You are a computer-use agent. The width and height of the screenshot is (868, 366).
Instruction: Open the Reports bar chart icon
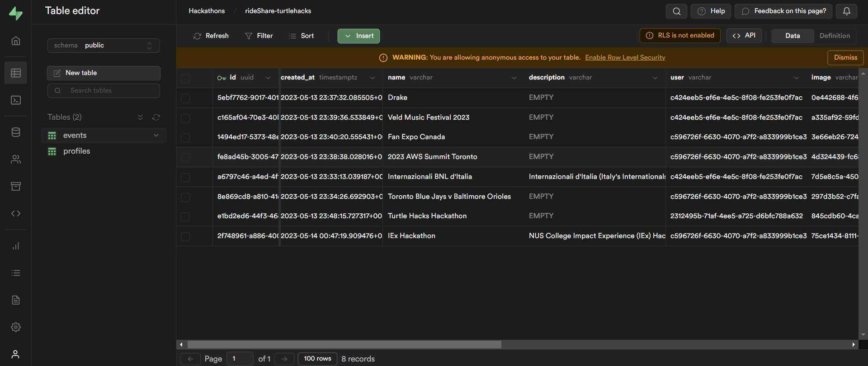[x=16, y=246]
